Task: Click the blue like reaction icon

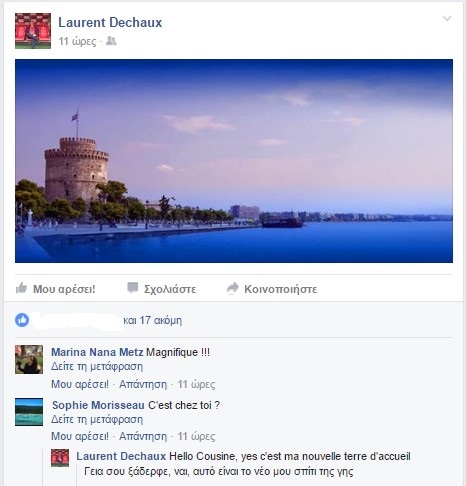Action: tap(22, 320)
